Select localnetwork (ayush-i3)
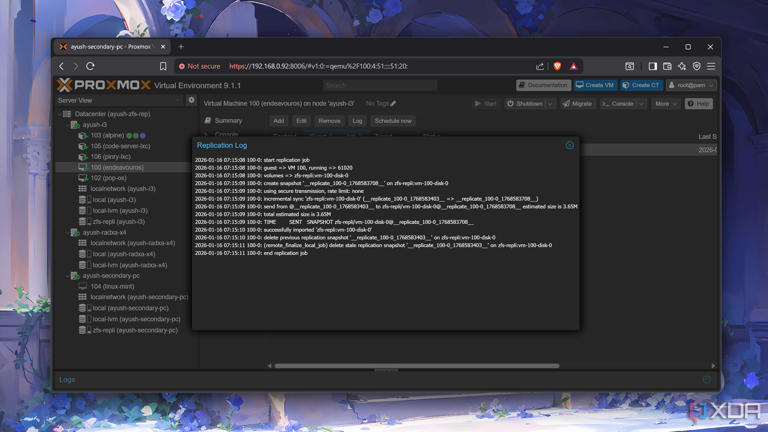The height and width of the screenshot is (432, 768). coord(122,189)
